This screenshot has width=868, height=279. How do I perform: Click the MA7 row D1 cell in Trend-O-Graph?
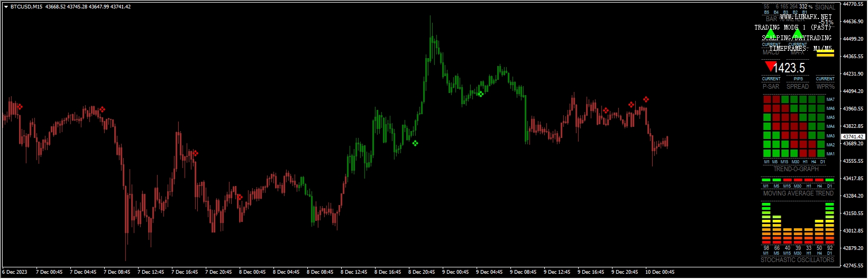(x=821, y=99)
